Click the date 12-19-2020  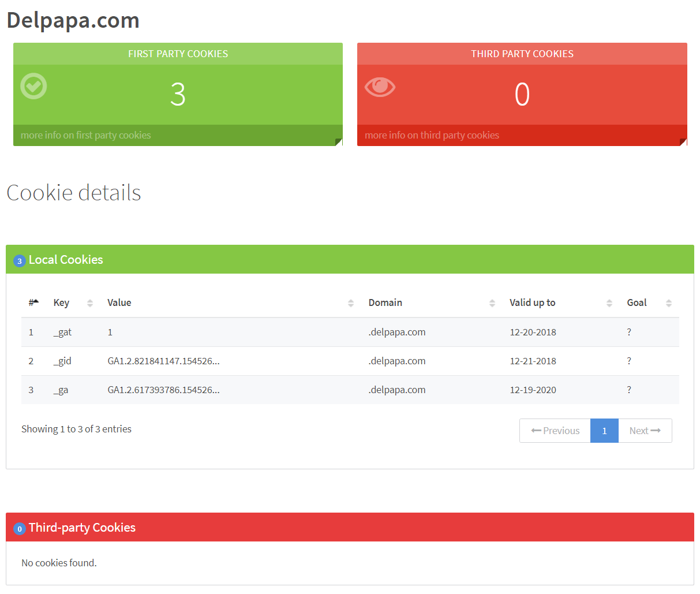533,390
